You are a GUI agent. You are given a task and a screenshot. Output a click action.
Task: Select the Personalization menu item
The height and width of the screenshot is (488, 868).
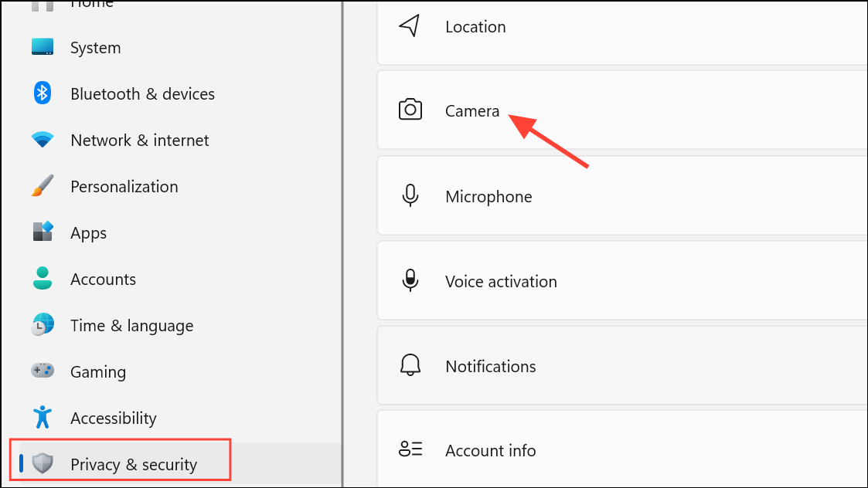124,186
